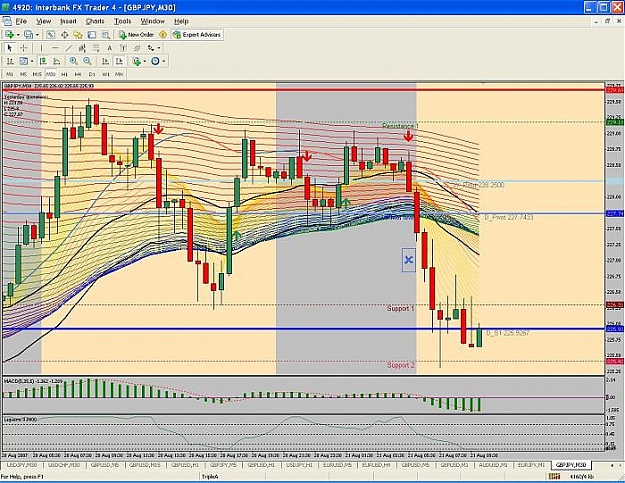Select the Text 'A' tool
Screen dimensions: 625x483
(110, 48)
